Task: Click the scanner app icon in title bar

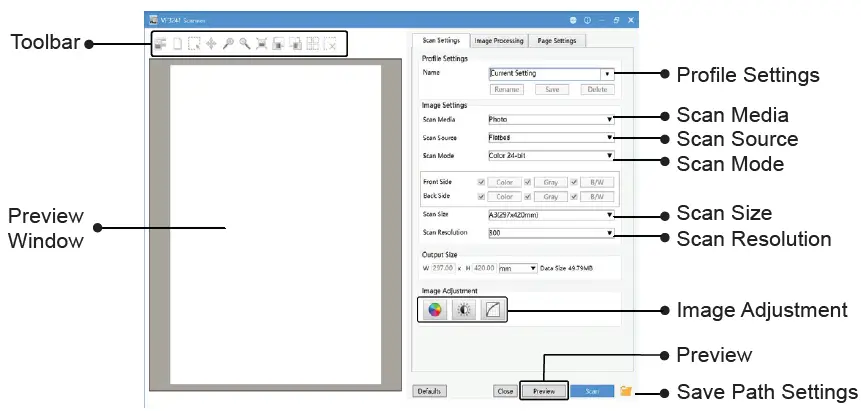Action: [154, 20]
